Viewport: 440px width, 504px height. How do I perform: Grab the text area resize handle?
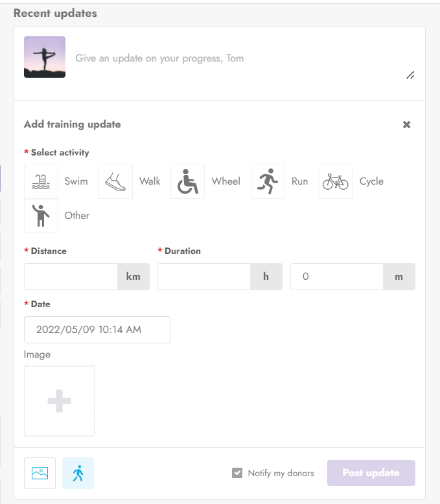[x=410, y=75]
